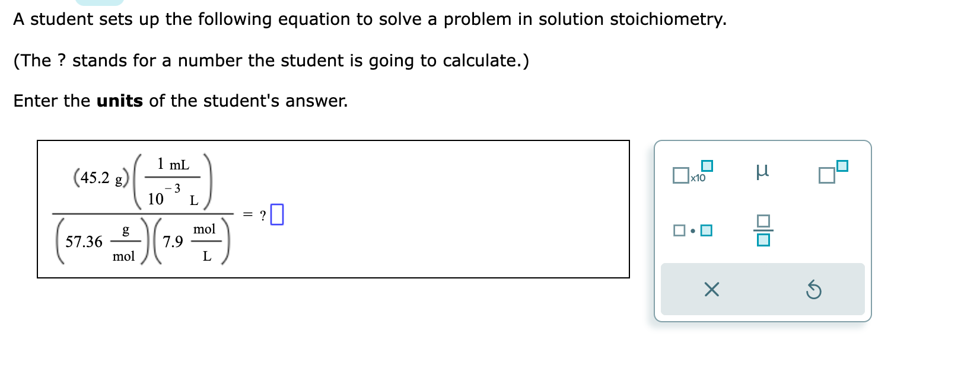Image resolution: width=980 pixels, height=378 pixels.
Task: Open the collapsed light-blue tab at top
Action: tap(100, 2)
